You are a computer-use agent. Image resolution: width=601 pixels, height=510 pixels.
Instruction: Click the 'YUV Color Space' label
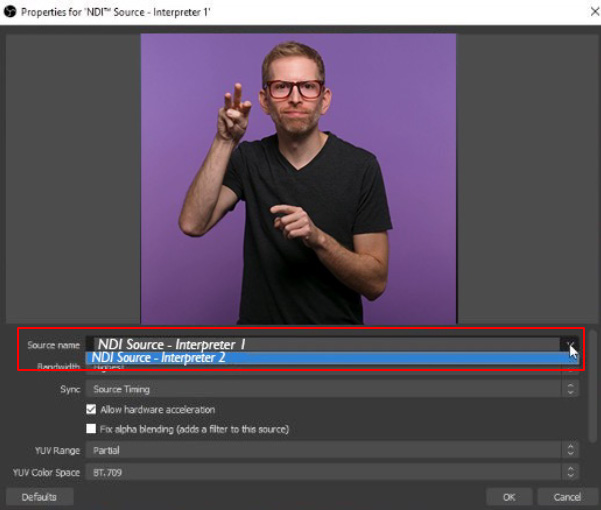coord(46,472)
